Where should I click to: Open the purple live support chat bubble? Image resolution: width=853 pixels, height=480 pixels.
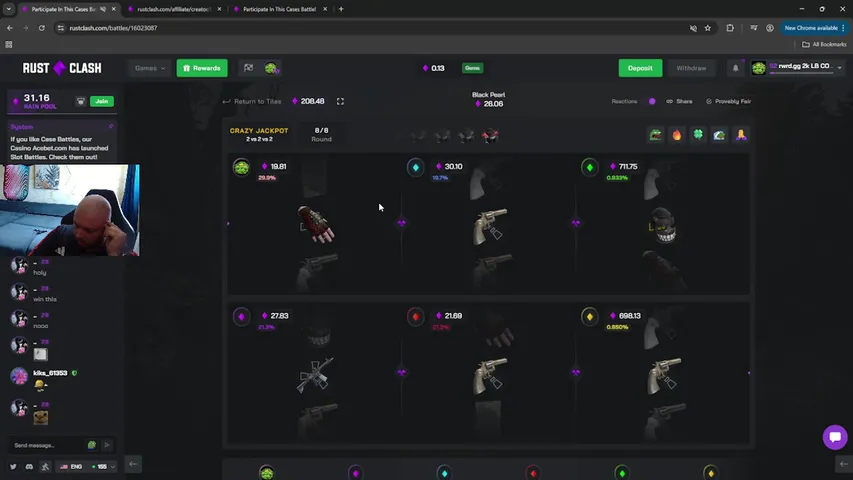835,437
